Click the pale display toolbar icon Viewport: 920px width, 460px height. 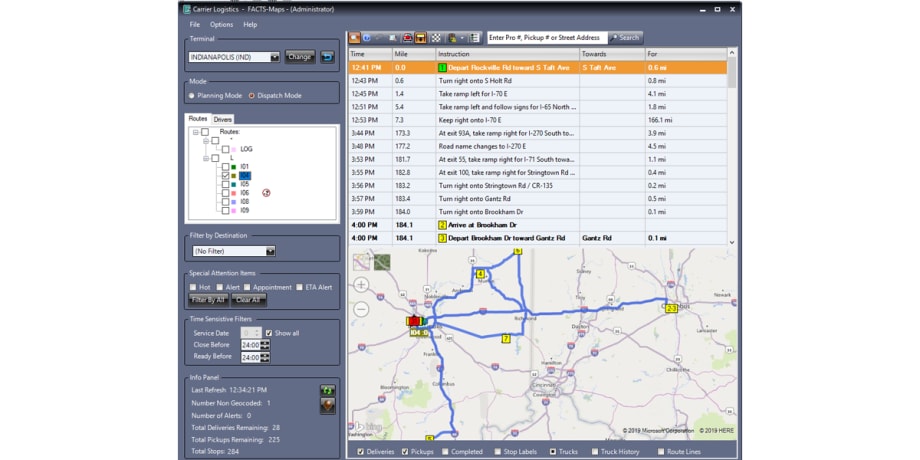pyautogui.click(x=392, y=38)
